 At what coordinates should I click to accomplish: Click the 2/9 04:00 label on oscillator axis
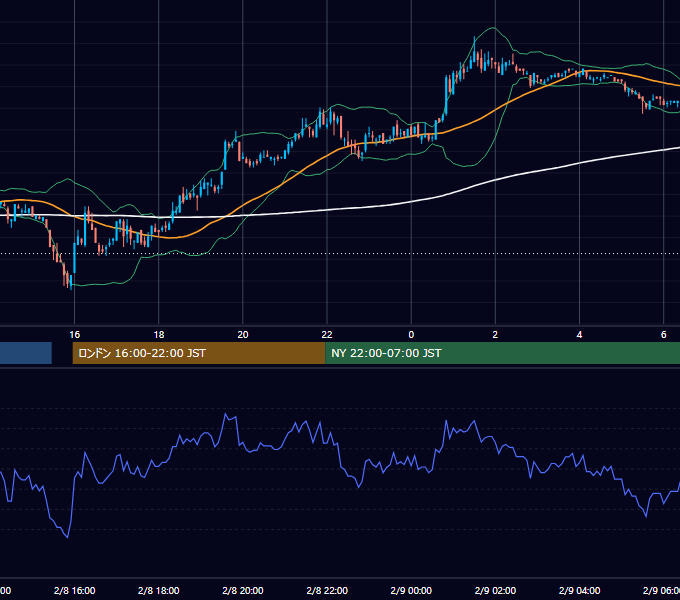click(x=579, y=590)
